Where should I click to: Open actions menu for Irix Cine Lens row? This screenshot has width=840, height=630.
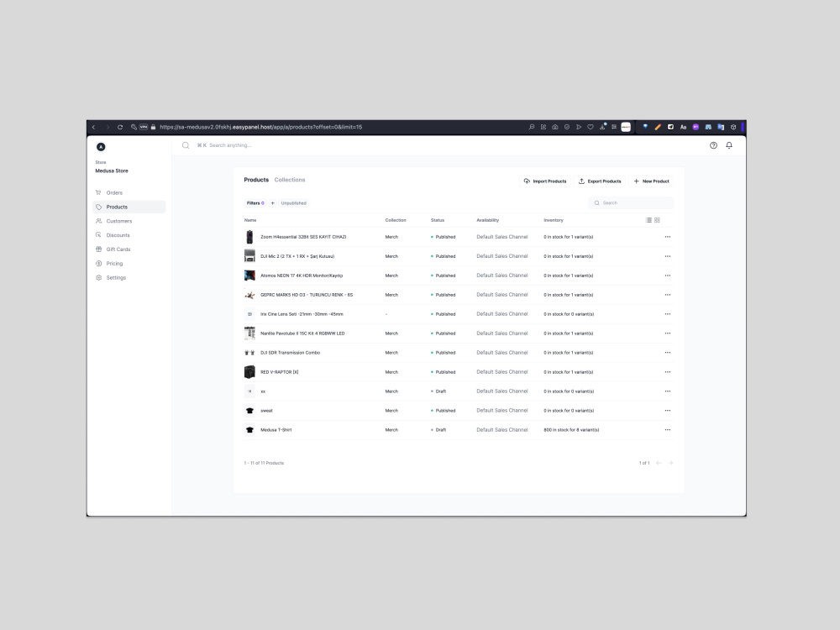pos(668,314)
